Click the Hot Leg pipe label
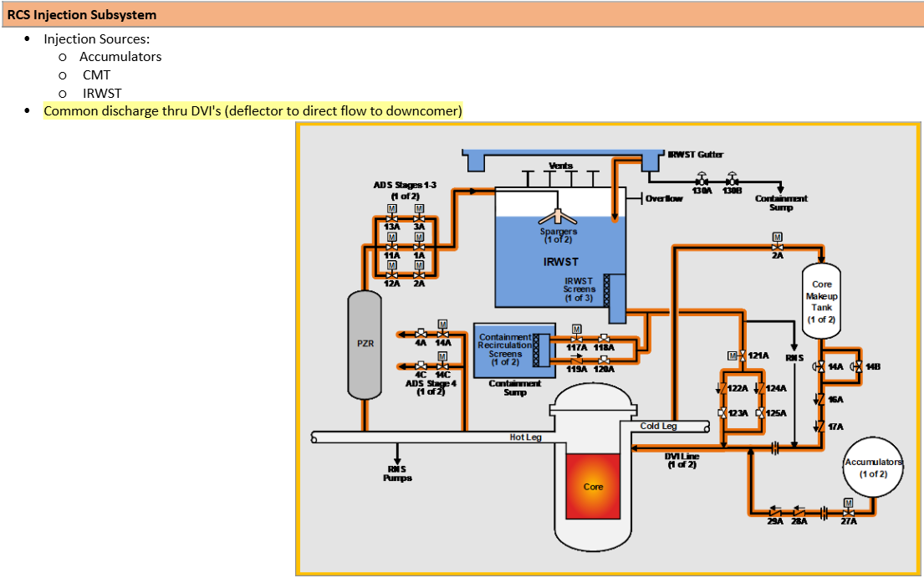Viewport: 924px width, 578px height. [x=525, y=437]
